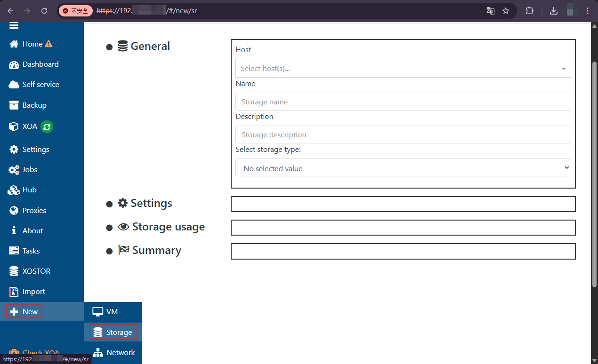Click the not-secure site warning badge
The width and height of the screenshot is (598, 364).
75,11
